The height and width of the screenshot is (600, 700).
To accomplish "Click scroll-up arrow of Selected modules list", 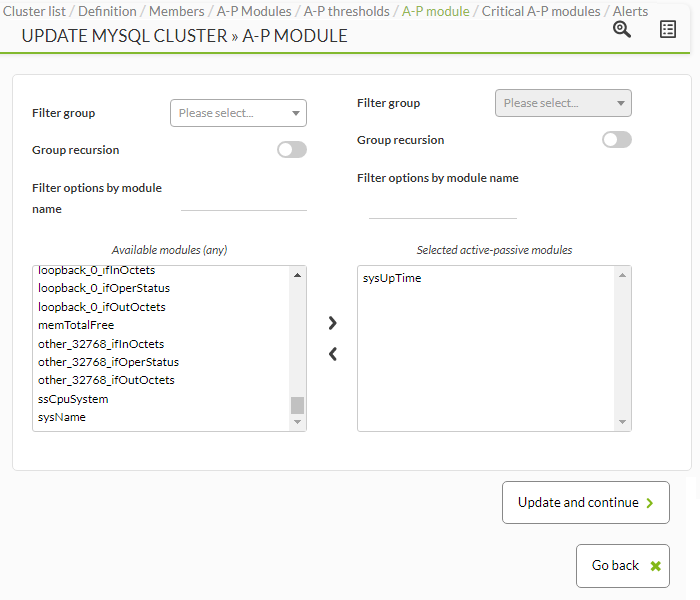I will coord(622,275).
